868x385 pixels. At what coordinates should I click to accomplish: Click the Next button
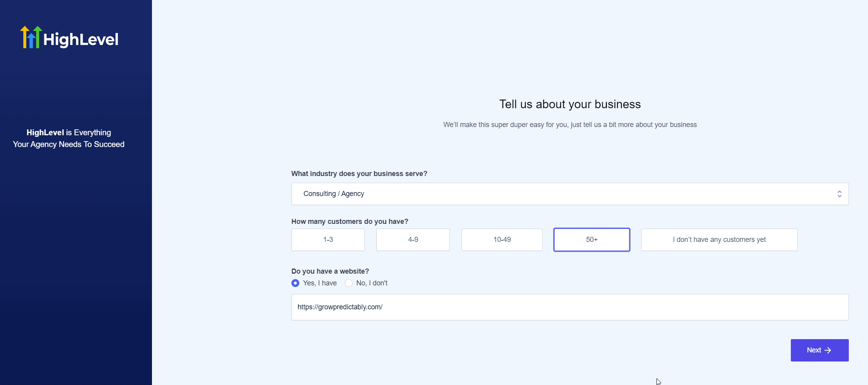(819, 350)
